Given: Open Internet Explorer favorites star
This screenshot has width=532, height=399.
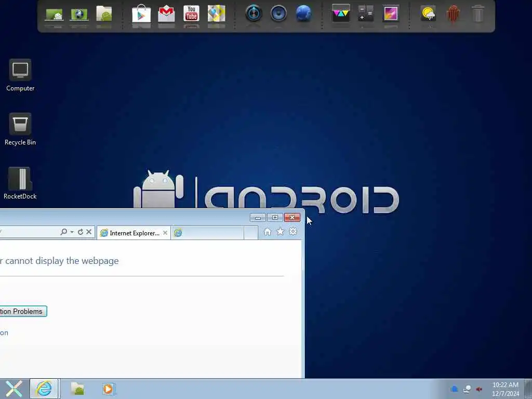Looking at the screenshot, I should 280,232.
